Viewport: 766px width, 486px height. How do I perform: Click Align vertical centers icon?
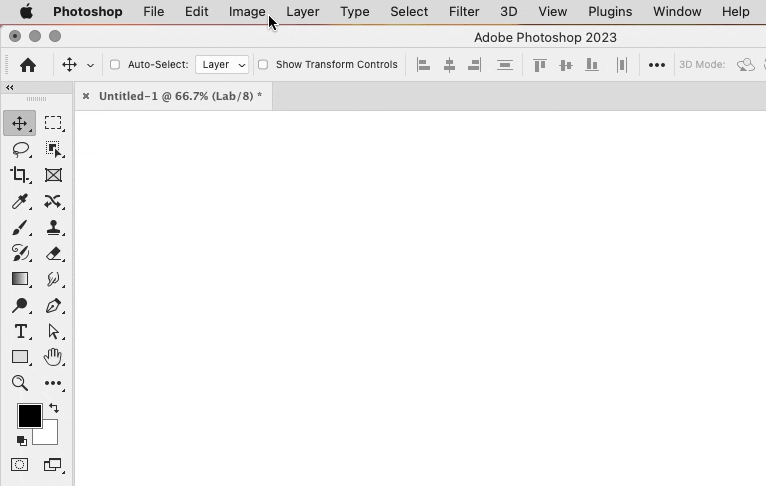click(566, 64)
